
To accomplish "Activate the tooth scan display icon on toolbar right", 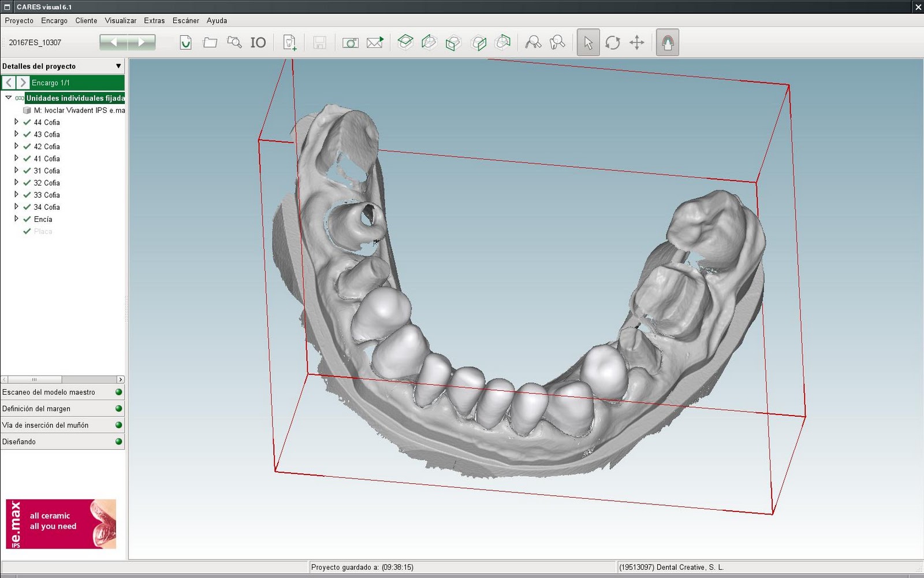I will [667, 42].
